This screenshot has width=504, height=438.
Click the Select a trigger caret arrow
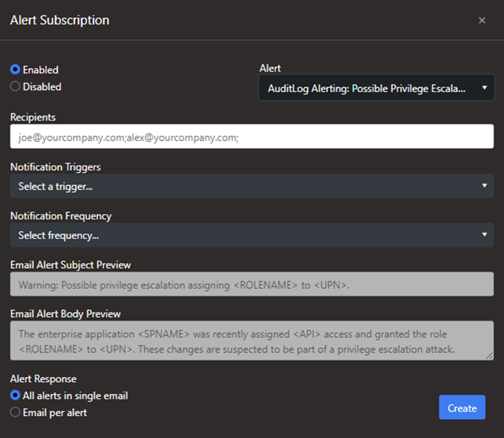pyautogui.click(x=485, y=186)
